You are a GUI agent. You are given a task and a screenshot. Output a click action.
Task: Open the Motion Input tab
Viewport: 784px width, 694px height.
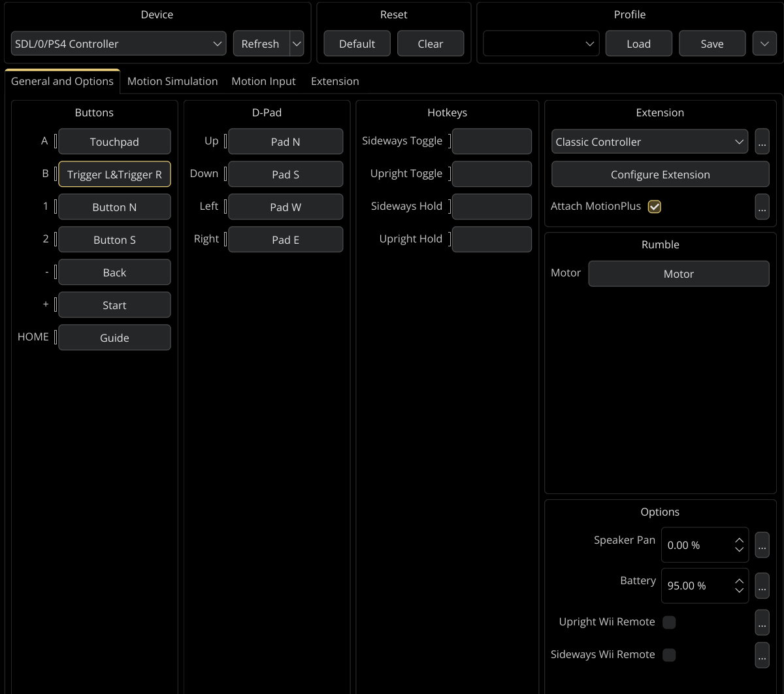tap(263, 81)
